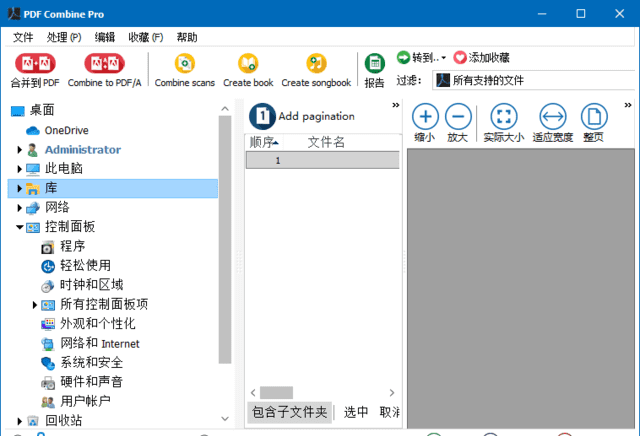Sort by 文件名 column header
The width and height of the screenshot is (640, 436).
coord(327,142)
